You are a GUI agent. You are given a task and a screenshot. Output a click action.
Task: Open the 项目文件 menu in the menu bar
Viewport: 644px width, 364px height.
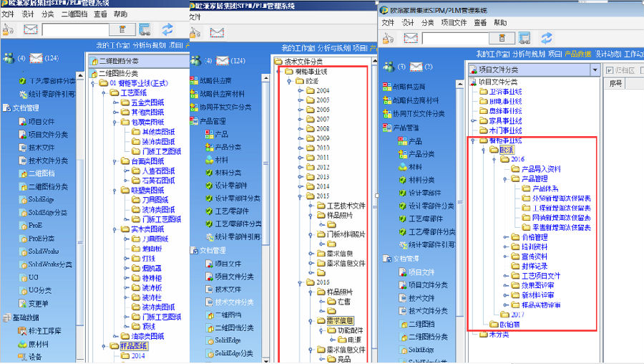(454, 23)
